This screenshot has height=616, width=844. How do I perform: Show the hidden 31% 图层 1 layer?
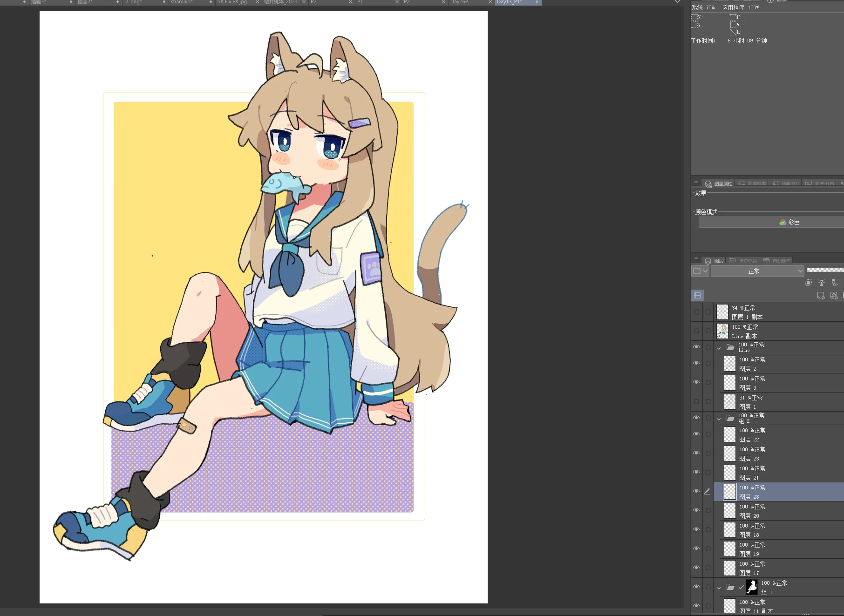point(696,401)
